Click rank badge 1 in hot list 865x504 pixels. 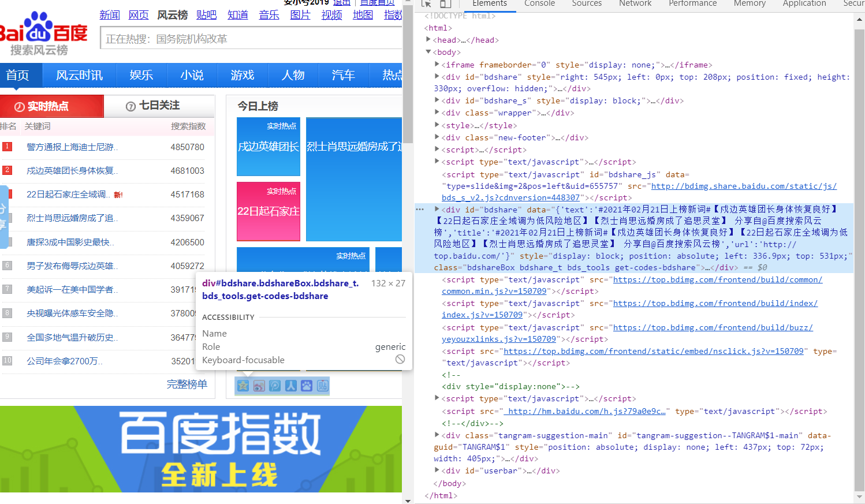click(x=7, y=147)
